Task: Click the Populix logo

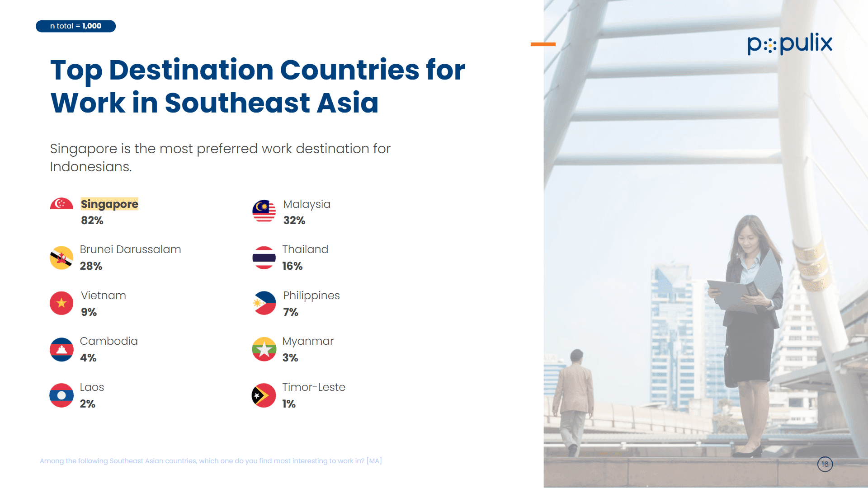Action: tap(789, 44)
